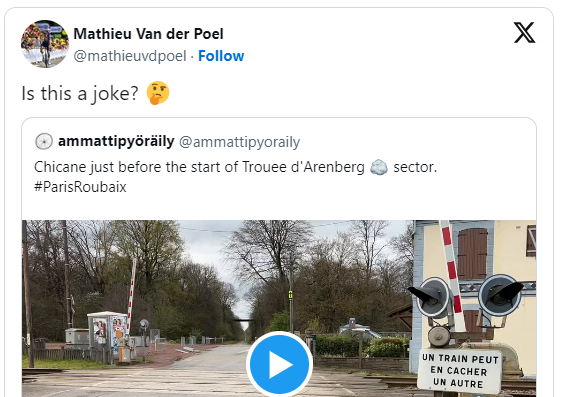
Task: Click the X logo icon
Action: point(524,33)
